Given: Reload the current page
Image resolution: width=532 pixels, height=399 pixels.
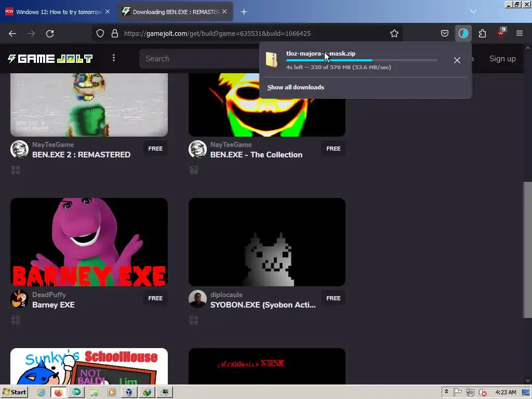Looking at the screenshot, I should click(x=50, y=34).
